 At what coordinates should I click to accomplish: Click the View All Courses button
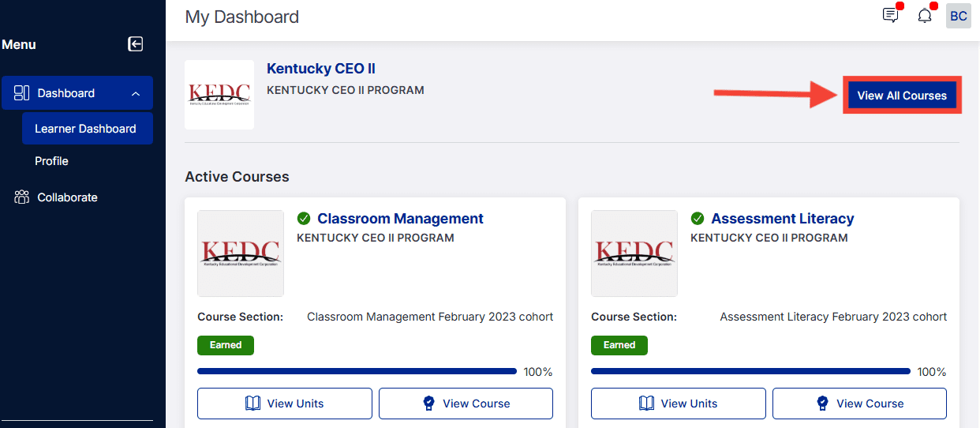[902, 96]
